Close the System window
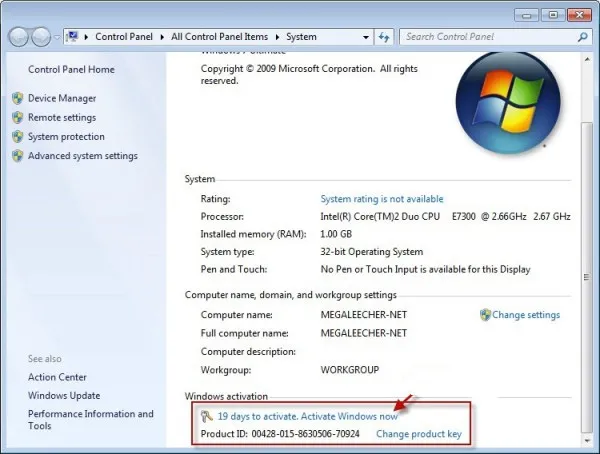This screenshot has height=454, width=600. [x=579, y=15]
